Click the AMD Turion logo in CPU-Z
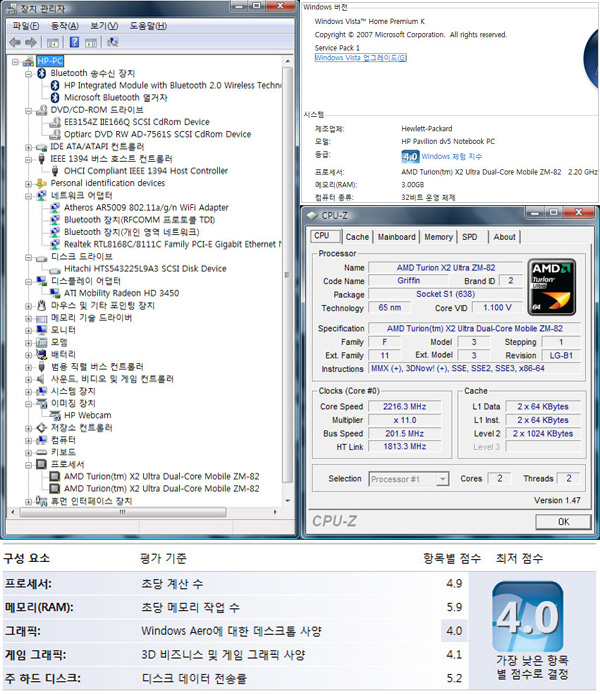This screenshot has height=694, width=600. click(552, 287)
